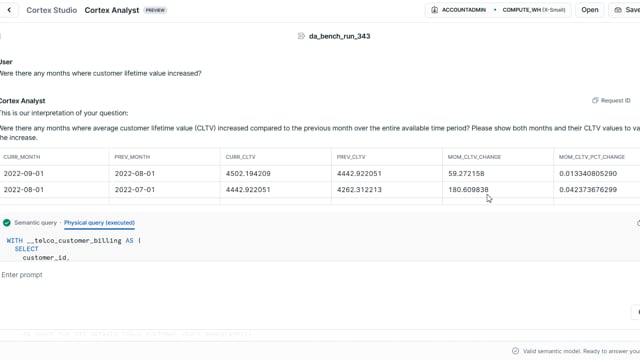Click the SQL line WITH __telco_customer_billing
640x360 pixels.
(74, 241)
